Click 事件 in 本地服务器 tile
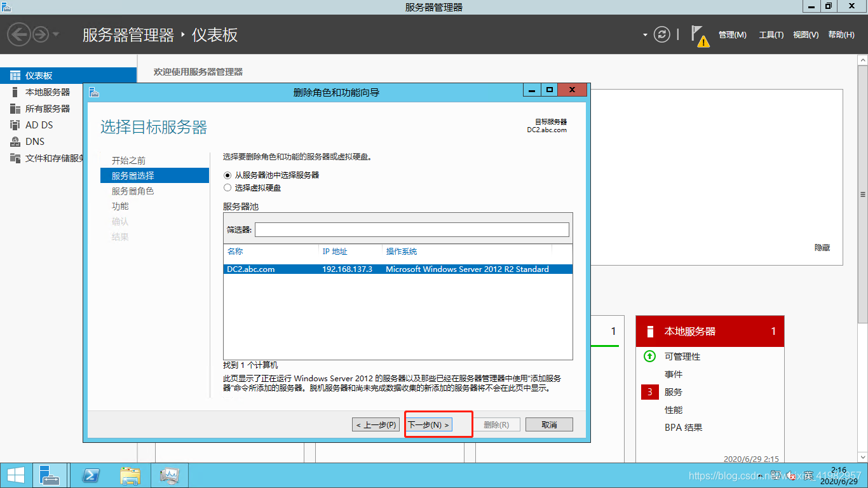This screenshot has width=868, height=488. click(x=674, y=374)
